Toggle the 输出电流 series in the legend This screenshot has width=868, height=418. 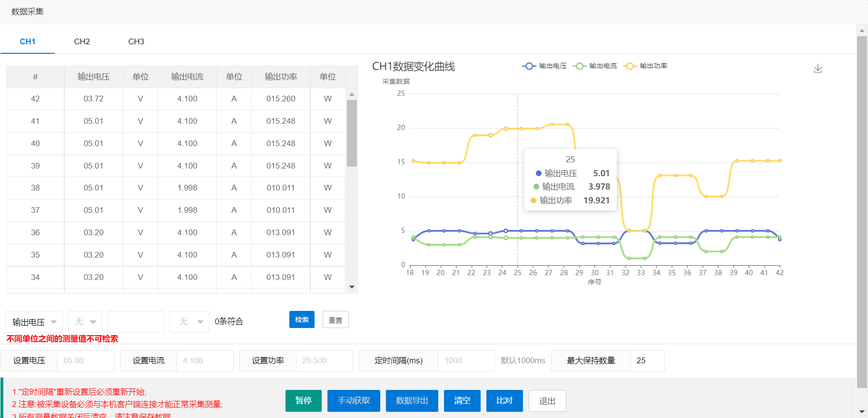coord(595,66)
